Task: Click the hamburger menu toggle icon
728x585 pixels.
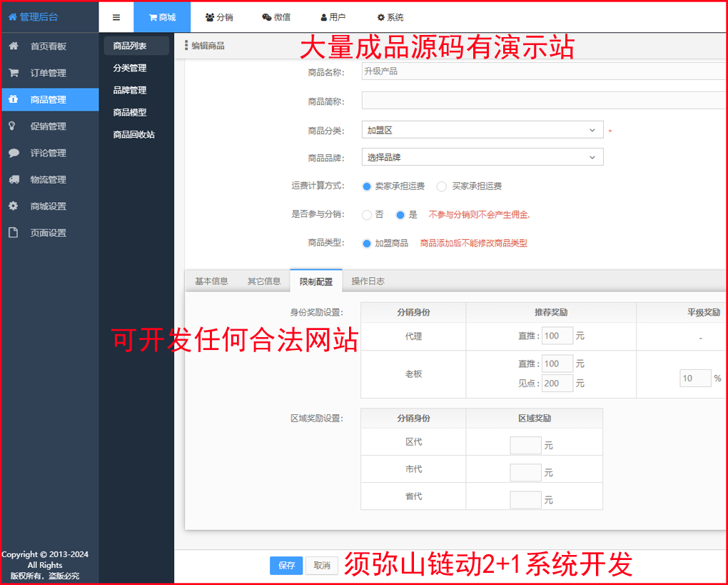Action: tap(116, 17)
